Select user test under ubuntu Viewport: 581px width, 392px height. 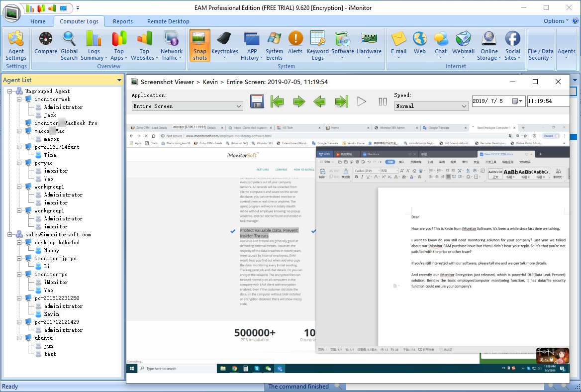pos(50,354)
